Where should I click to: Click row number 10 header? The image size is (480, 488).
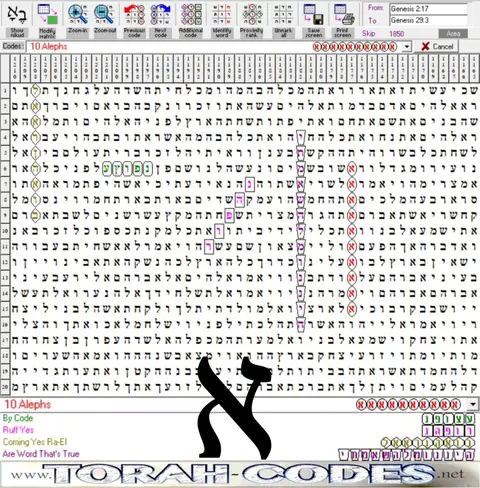click(x=5, y=231)
